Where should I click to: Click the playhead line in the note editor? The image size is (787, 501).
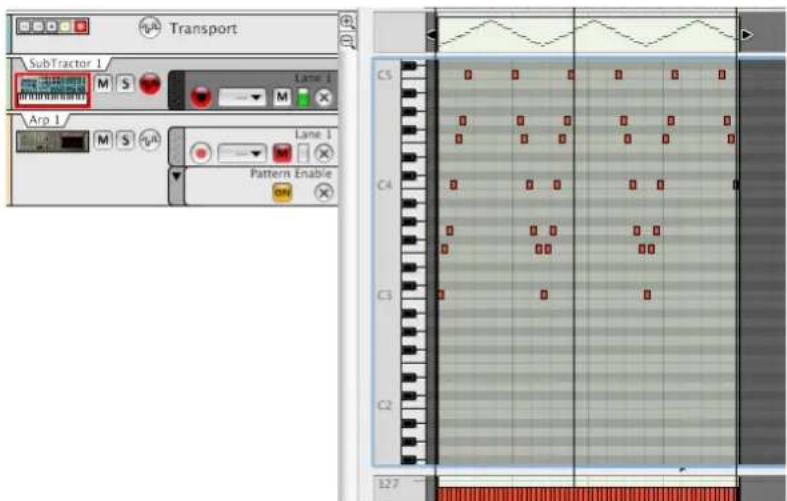click(574, 261)
